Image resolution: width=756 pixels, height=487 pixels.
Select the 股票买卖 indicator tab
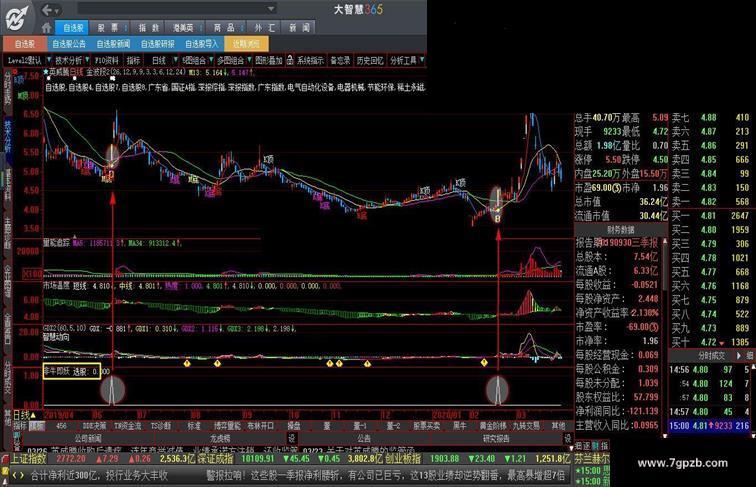pyautogui.click(x=426, y=426)
